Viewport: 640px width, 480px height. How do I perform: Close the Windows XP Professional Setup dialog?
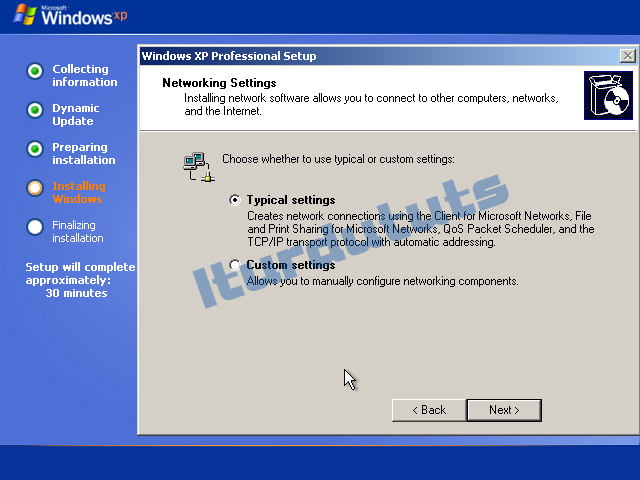(x=627, y=56)
